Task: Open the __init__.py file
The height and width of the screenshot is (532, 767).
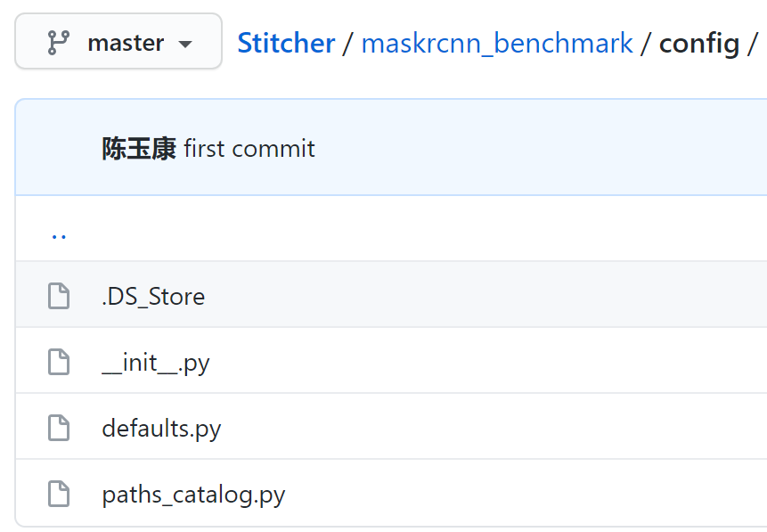Action: pyautogui.click(x=155, y=361)
